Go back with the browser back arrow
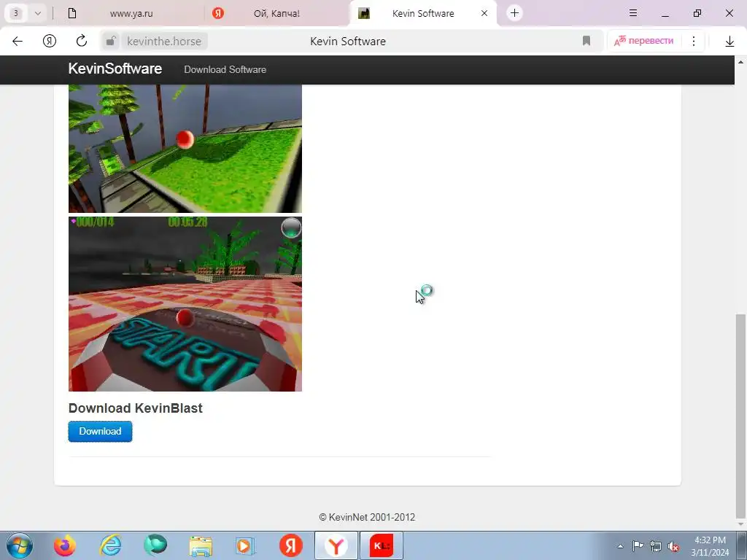747x560 pixels. 18,42
